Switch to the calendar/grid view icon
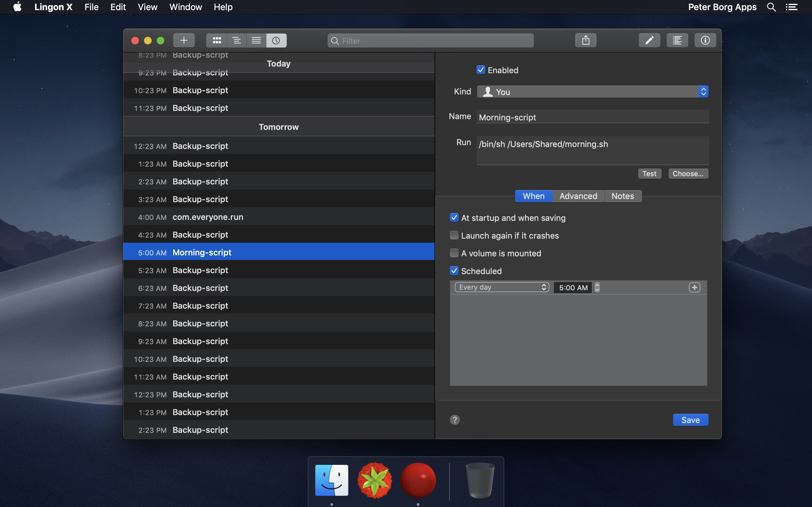This screenshot has height=507, width=812. tap(216, 40)
